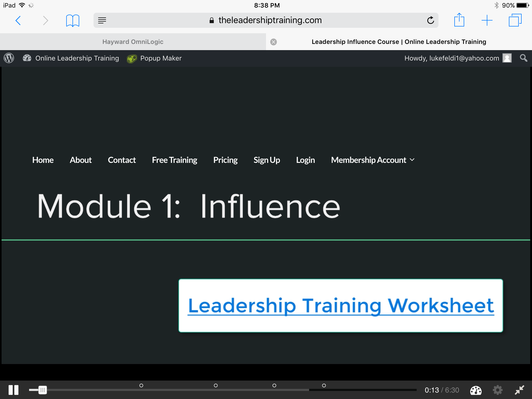Screen dimensions: 532x399
Task: View the Pricing page
Action: [225, 160]
